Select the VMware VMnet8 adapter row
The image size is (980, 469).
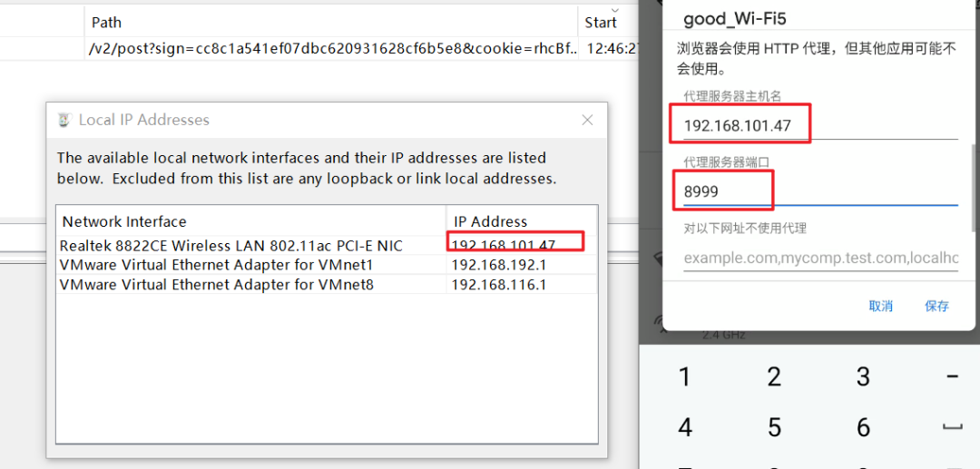click(326, 285)
